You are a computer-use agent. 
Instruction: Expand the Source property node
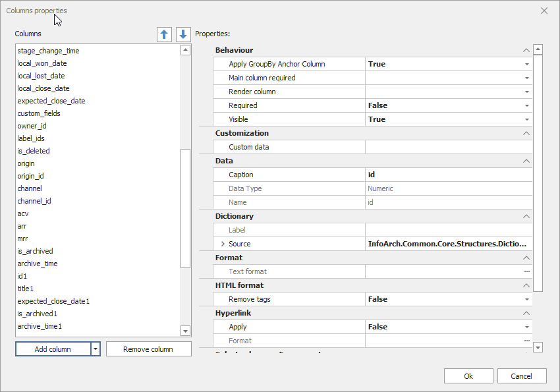(223, 244)
